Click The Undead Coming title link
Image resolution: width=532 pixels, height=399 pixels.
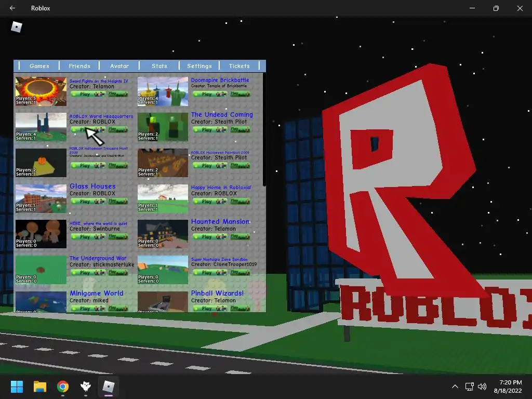pos(222,115)
